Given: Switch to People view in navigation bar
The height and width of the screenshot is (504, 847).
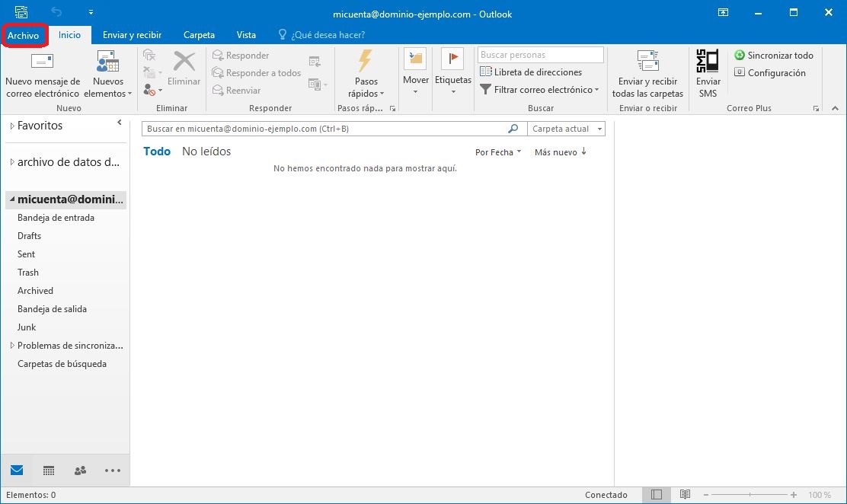Looking at the screenshot, I should (x=80, y=471).
